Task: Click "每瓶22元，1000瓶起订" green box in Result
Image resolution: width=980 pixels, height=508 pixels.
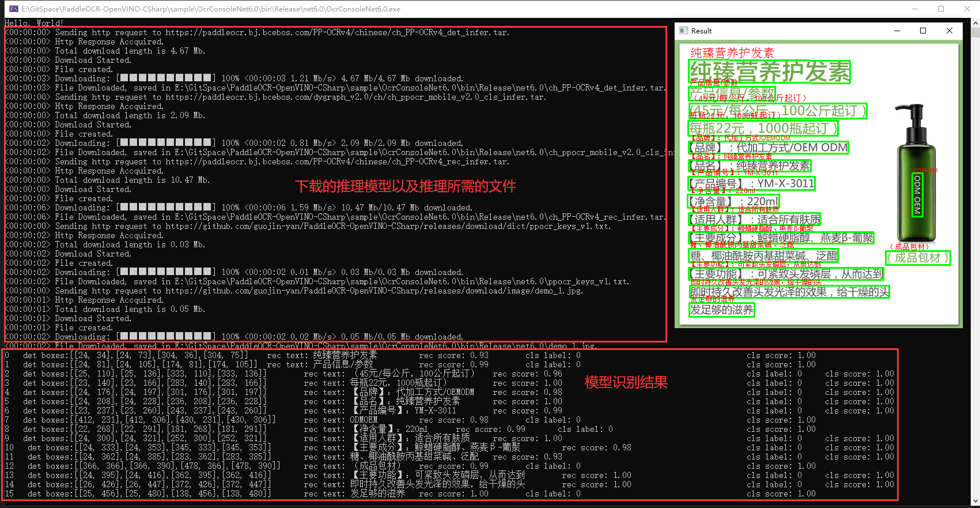Action: click(763, 128)
